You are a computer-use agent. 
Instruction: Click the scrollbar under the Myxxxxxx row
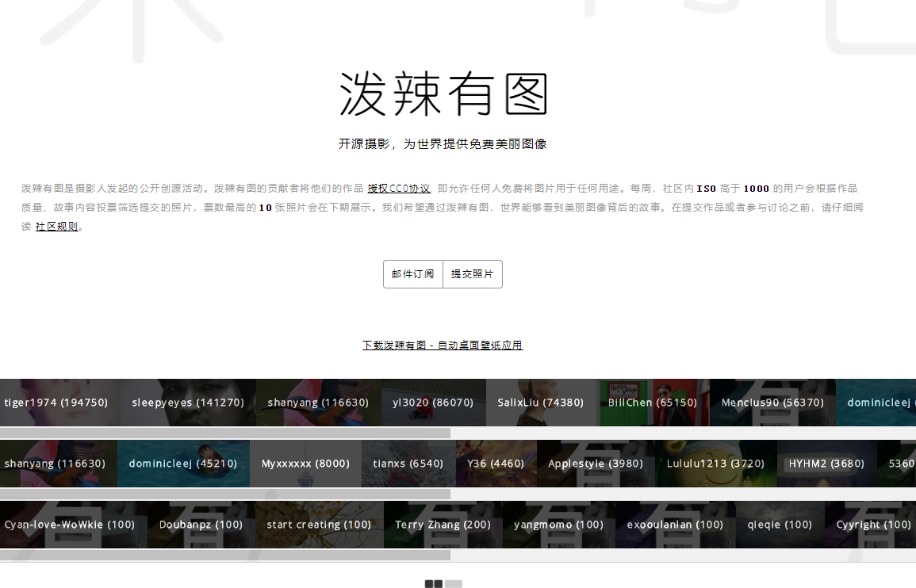(225, 494)
